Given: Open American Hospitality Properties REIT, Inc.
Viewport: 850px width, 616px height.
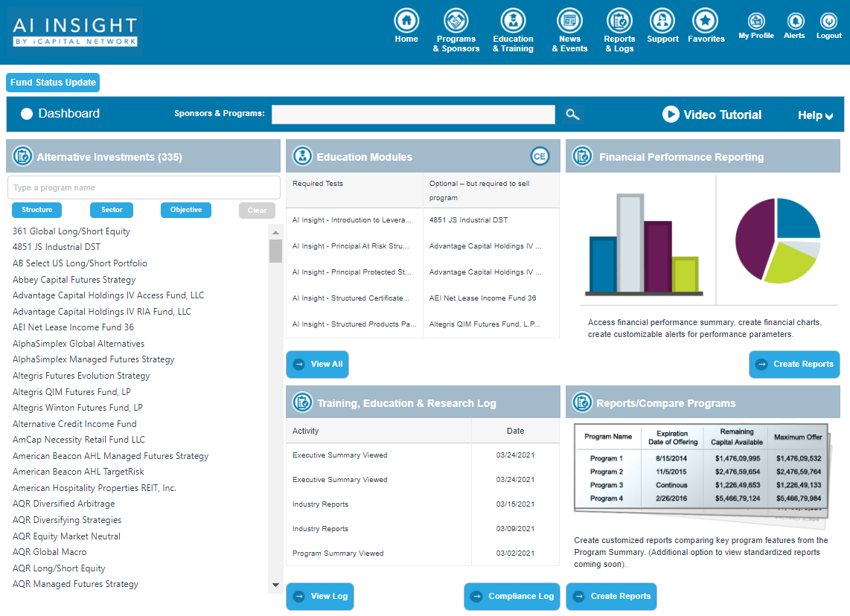Looking at the screenshot, I should (x=95, y=487).
